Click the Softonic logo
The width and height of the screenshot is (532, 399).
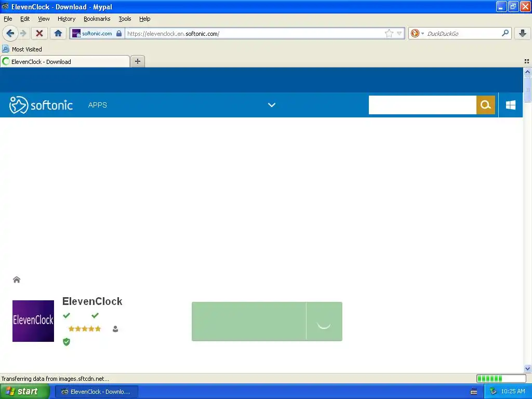(x=41, y=105)
